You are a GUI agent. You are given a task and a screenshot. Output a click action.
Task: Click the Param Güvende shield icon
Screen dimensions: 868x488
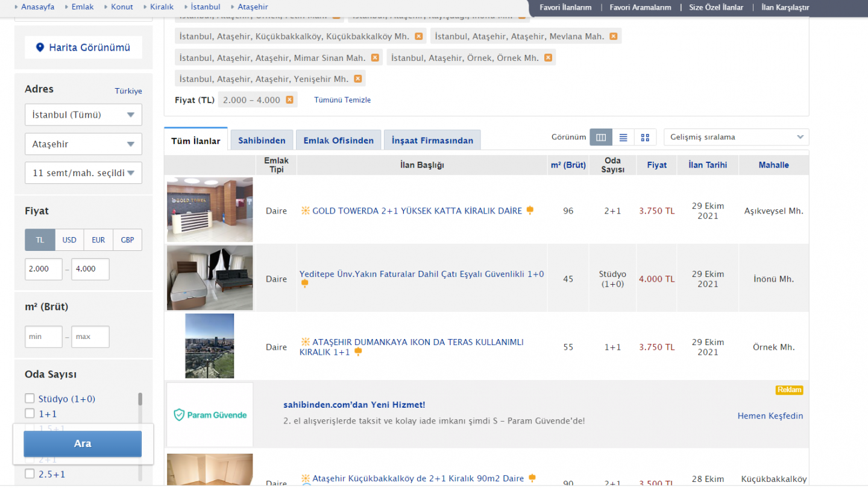click(x=180, y=415)
